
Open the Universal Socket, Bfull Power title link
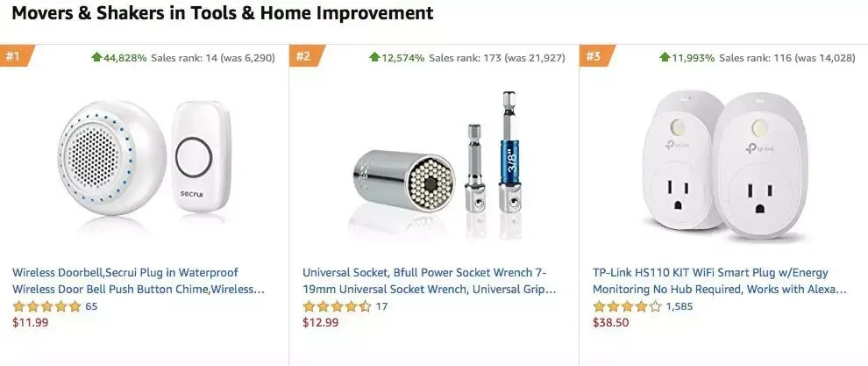pos(430,281)
